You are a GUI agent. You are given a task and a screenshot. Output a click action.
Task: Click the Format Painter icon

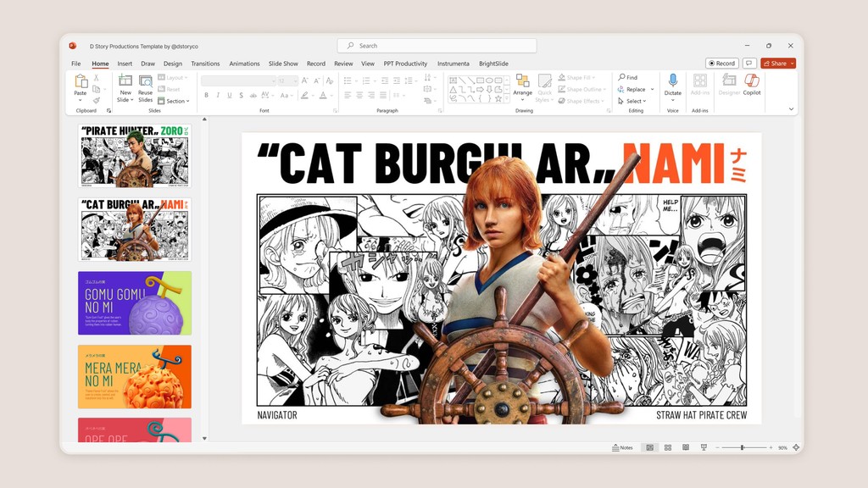96,101
